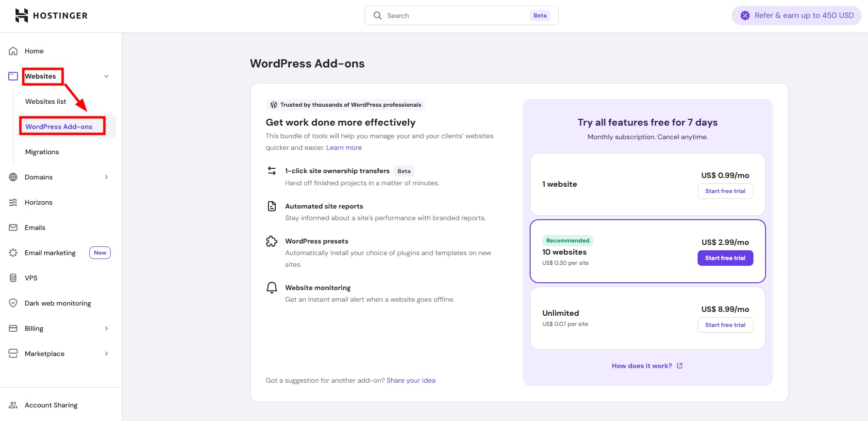Click the search magnifier icon
Screen dimensions: 868x421
click(378, 16)
